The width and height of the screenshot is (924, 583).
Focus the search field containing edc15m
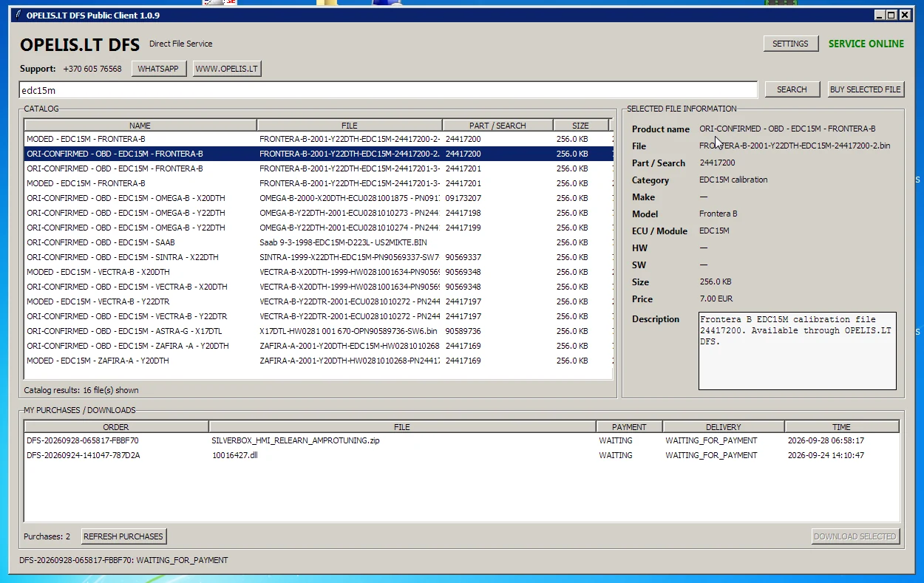(x=388, y=90)
